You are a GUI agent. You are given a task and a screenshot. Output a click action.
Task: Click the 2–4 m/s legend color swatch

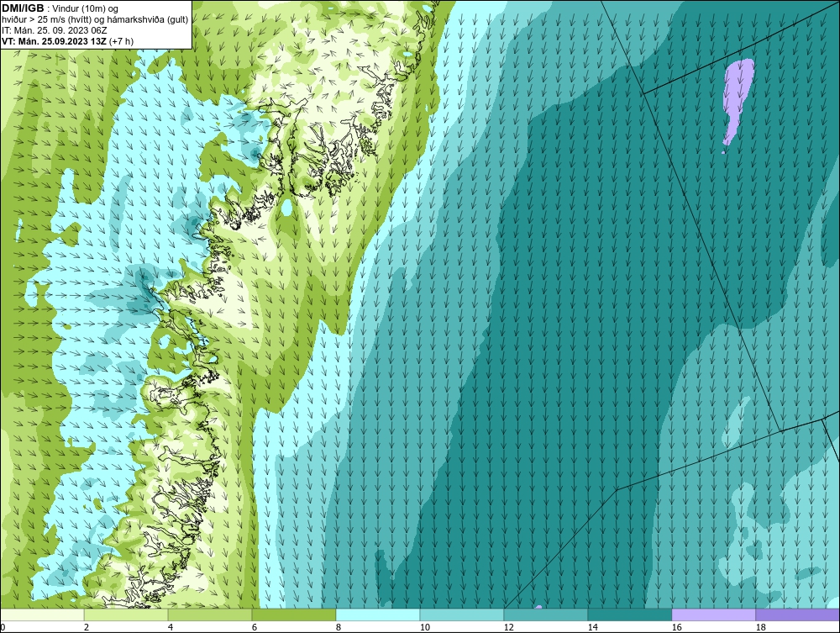(x=126, y=615)
